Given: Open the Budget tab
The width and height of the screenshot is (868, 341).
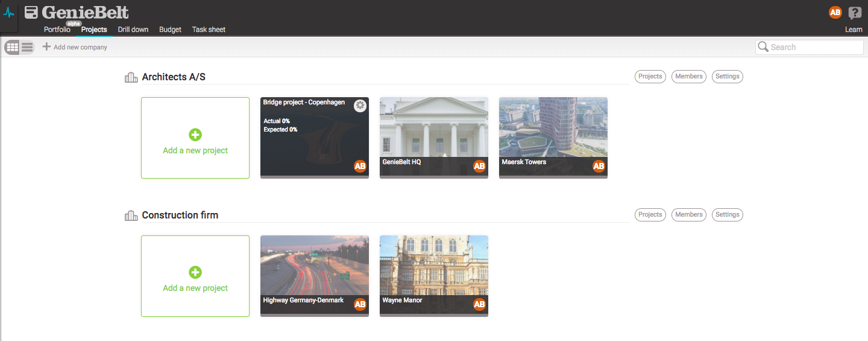Looking at the screenshot, I should click(x=171, y=30).
